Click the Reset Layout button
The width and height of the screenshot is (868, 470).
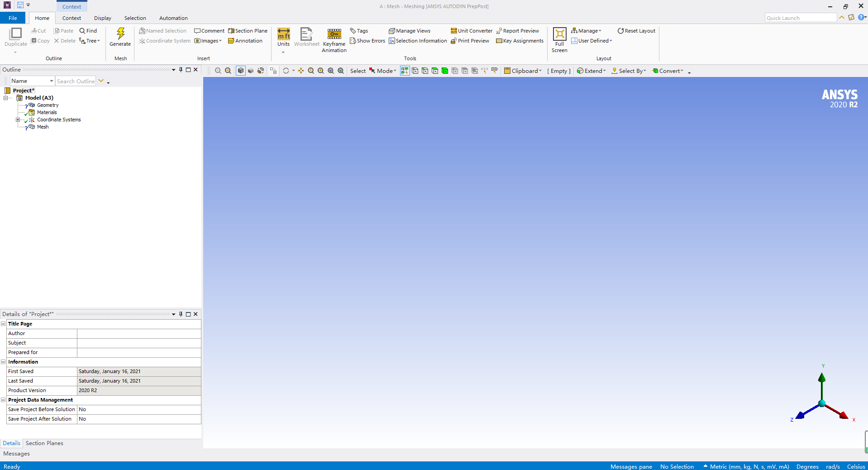(636, 30)
